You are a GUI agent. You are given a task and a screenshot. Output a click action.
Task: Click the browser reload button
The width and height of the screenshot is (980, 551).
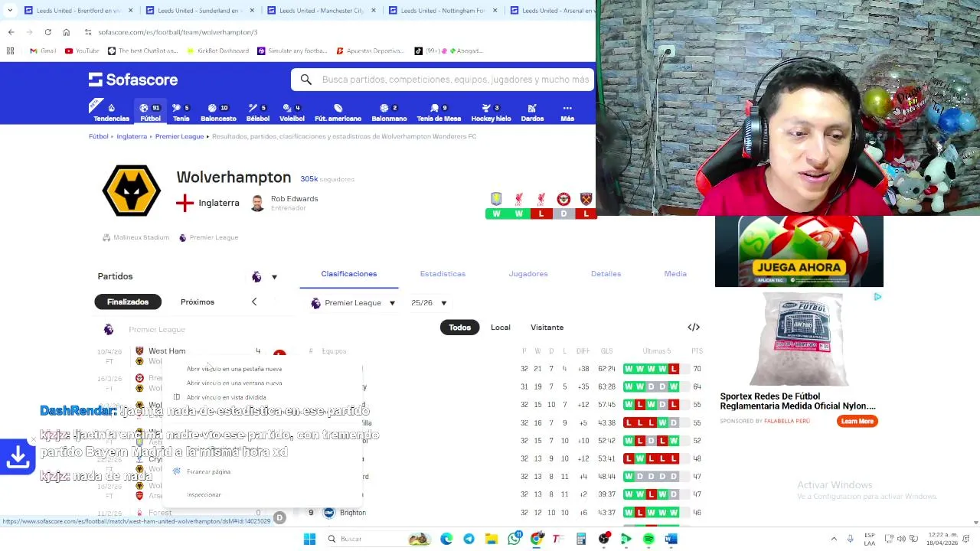click(47, 32)
